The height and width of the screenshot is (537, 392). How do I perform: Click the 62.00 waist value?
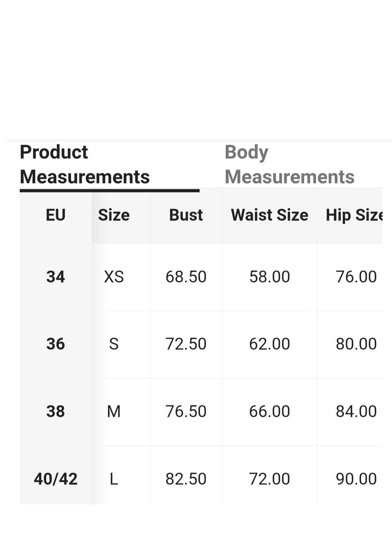point(269,344)
